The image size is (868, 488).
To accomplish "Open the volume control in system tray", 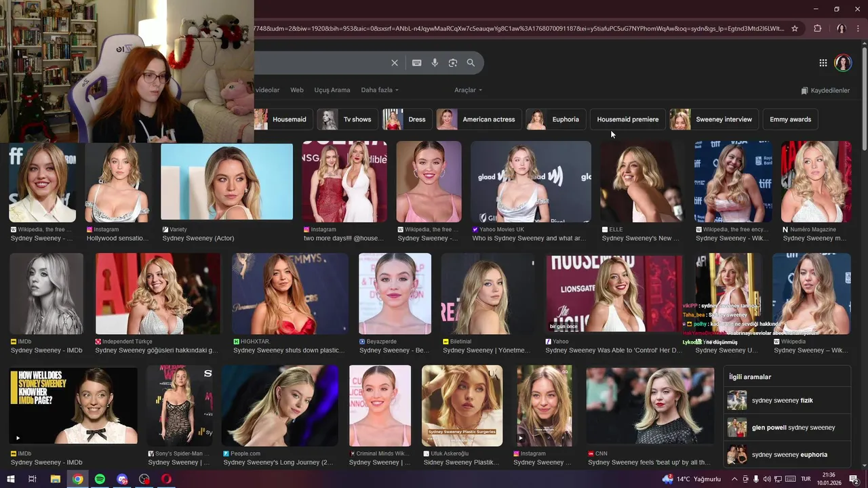I will point(767,479).
